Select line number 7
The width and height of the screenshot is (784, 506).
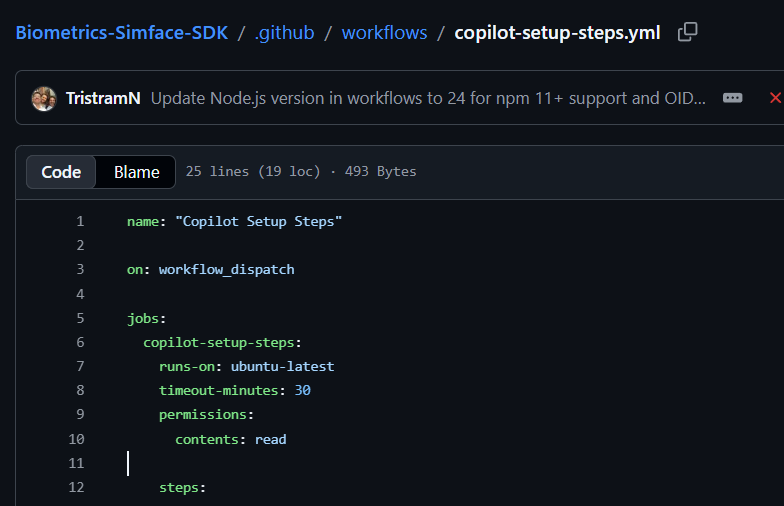coord(80,366)
